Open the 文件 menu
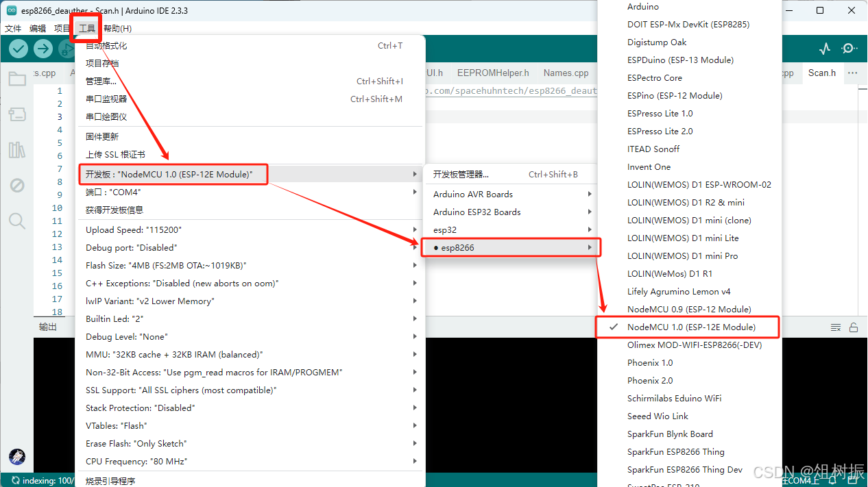Viewport: 868px width, 487px height. 13,28
